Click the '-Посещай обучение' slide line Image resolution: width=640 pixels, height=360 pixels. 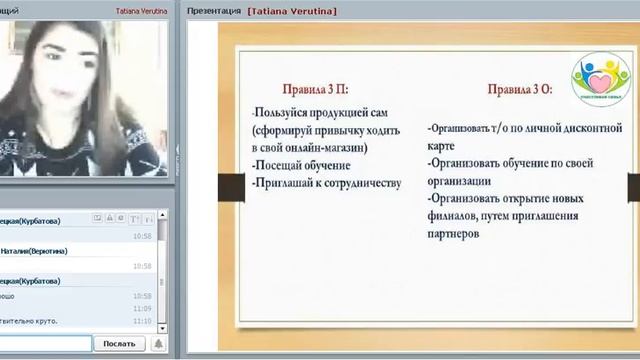pyautogui.click(x=301, y=166)
